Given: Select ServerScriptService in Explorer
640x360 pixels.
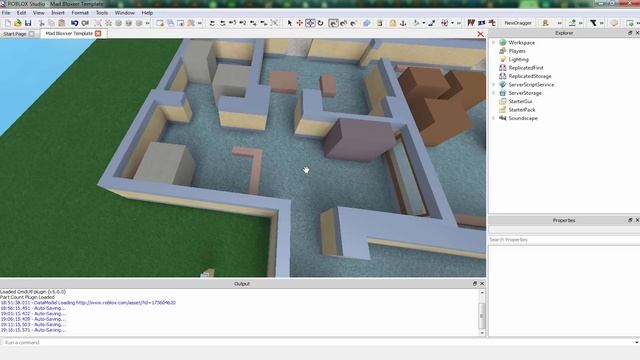Looking at the screenshot, I should [x=531, y=84].
